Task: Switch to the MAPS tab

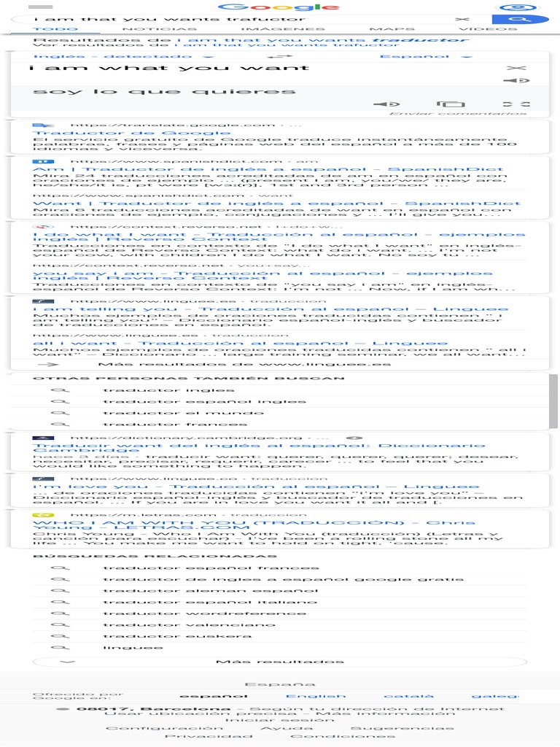Action: [x=392, y=29]
